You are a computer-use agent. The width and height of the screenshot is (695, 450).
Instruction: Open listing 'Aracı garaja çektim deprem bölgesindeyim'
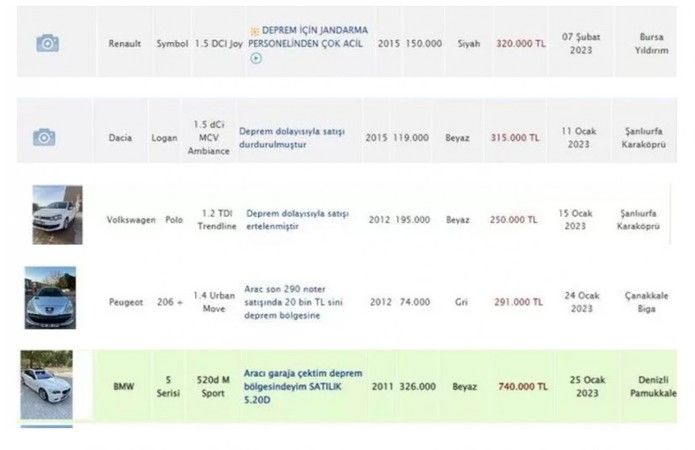(x=303, y=387)
